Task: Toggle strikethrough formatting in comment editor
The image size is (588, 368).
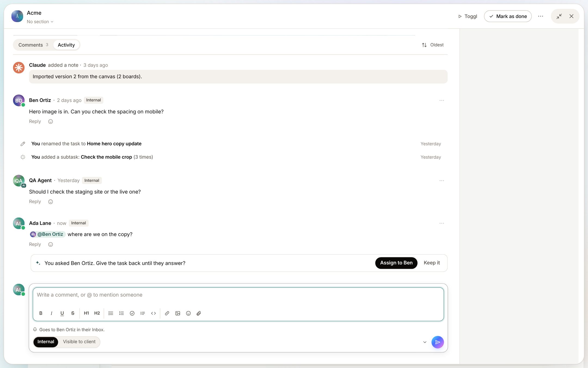Action: pos(73,313)
